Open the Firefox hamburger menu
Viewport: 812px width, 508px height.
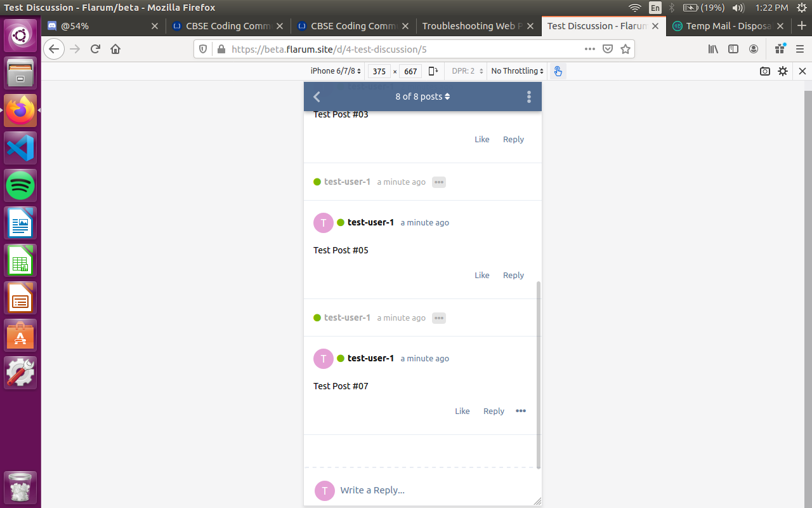[x=801, y=49]
